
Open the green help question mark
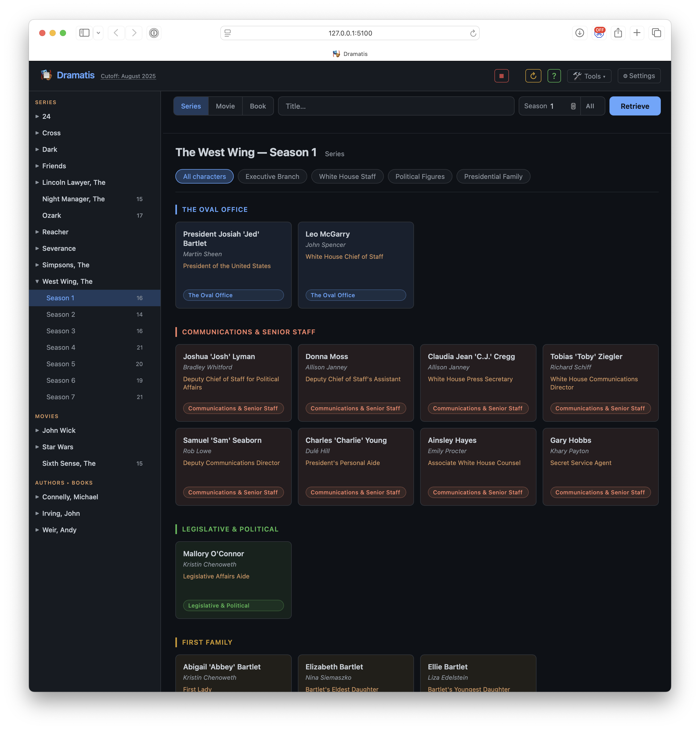click(554, 76)
